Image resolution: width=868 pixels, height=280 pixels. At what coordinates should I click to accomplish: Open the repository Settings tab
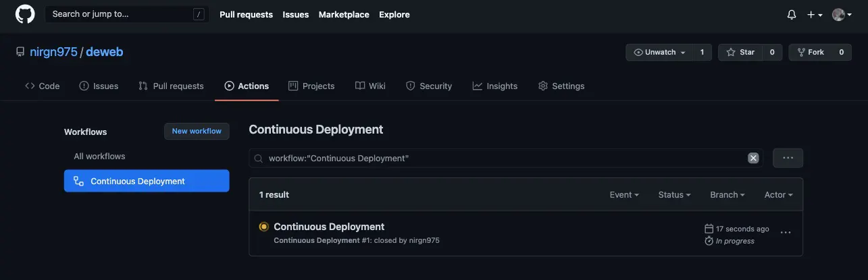[561, 86]
